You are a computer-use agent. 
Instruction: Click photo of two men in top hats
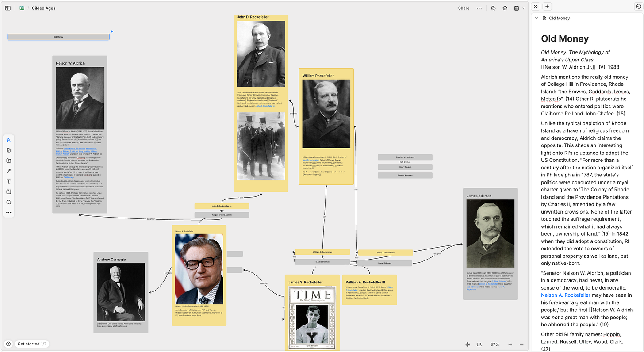pos(261,145)
